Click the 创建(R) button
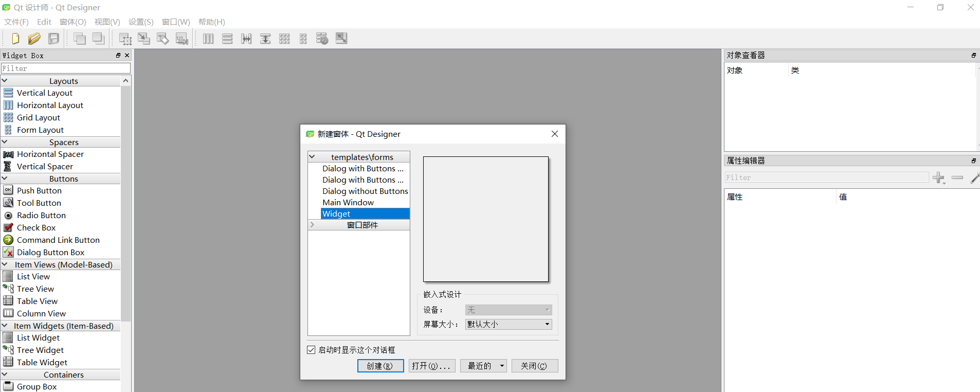The height and width of the screenshot is (392, 980). click(x=380, y=366)
